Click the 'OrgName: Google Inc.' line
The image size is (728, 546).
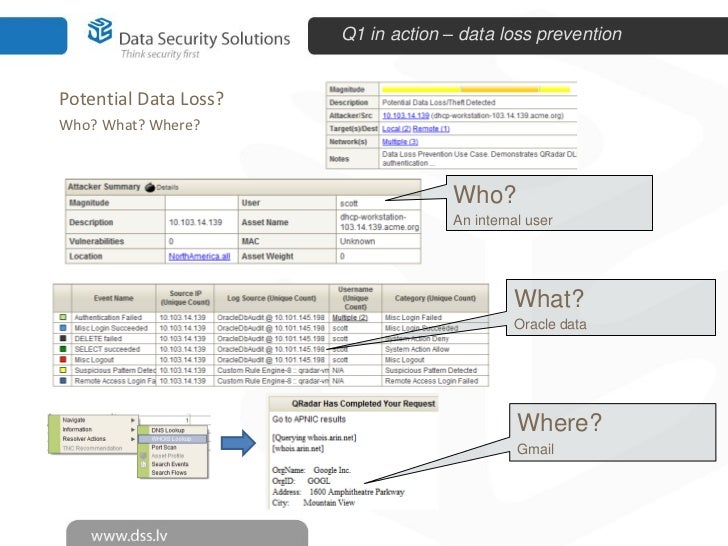click(311, 470)
